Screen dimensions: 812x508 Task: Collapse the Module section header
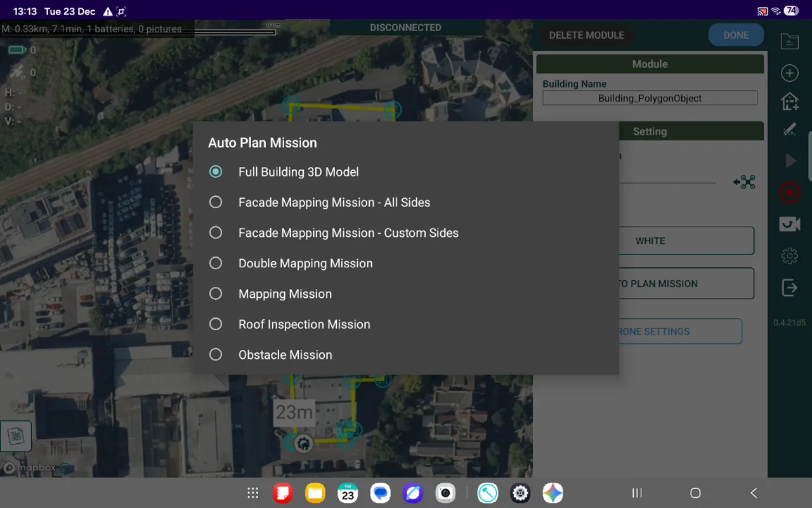(650, 63)
